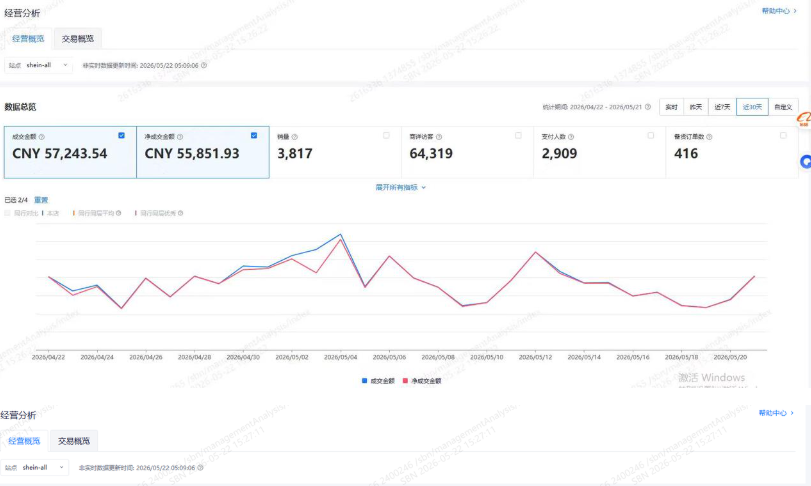Viewport: 811px width, 486px height.
Task: Open help icon beside the CNY 55,851.93 metric label
Action: pyautogui.click(x=180, y=137)
